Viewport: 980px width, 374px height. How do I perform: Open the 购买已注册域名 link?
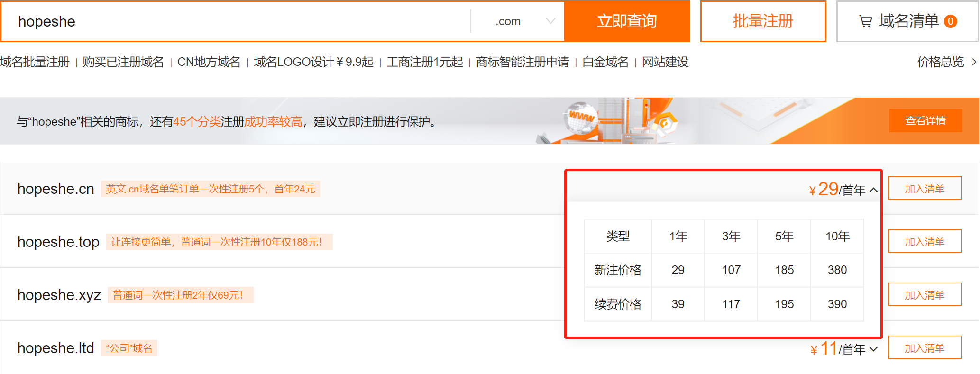(x=123, y=62)
